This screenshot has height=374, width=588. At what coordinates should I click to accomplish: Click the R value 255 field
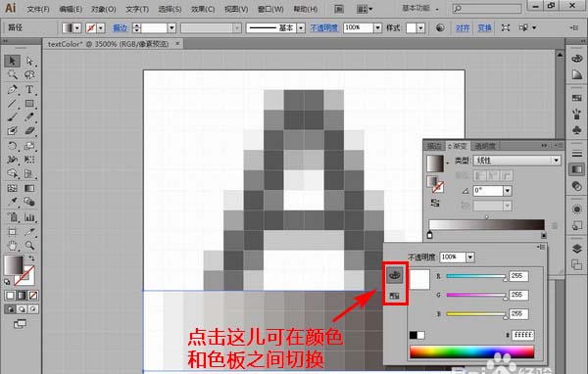[518, 276]
